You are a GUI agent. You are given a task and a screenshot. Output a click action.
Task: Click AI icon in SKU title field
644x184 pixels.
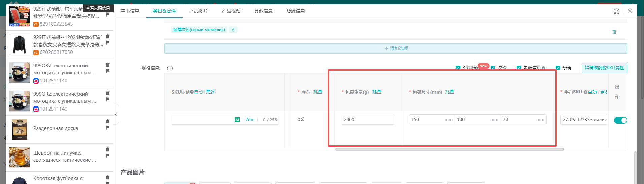(x=237, y=120)
